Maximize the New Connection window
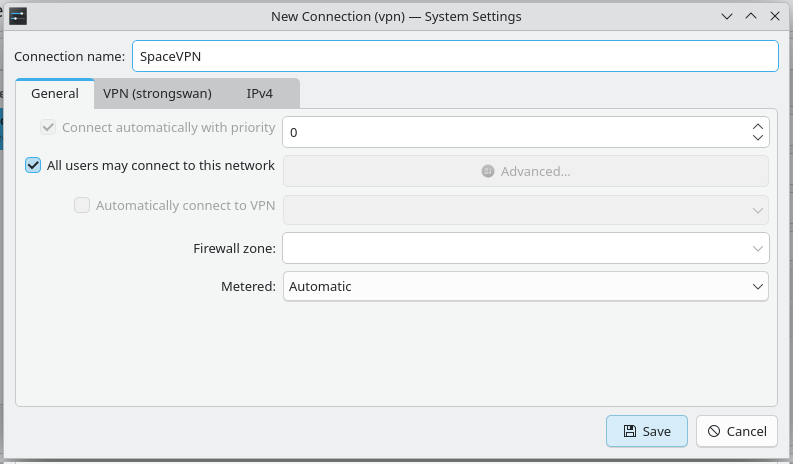 point(750,16)
